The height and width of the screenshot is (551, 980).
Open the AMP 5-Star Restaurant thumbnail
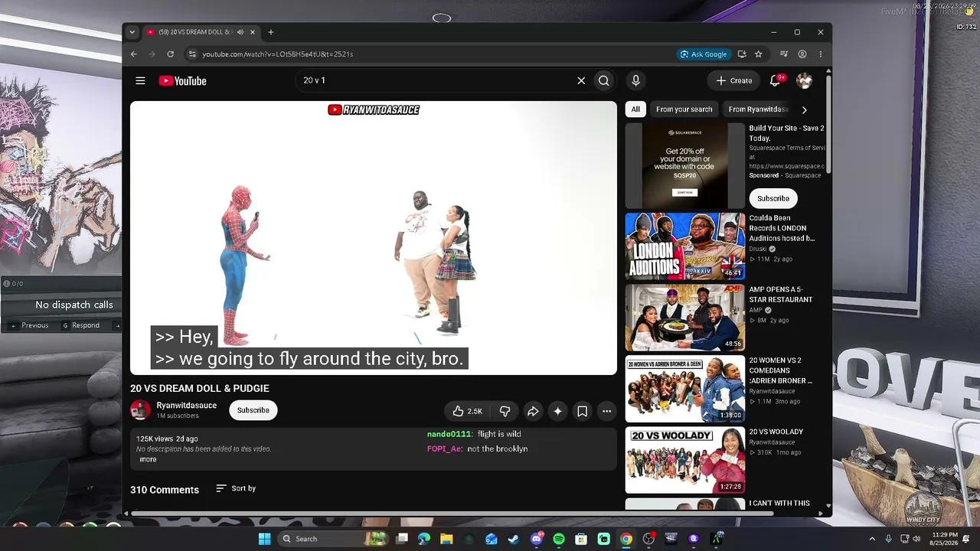[x=685, y=318]
